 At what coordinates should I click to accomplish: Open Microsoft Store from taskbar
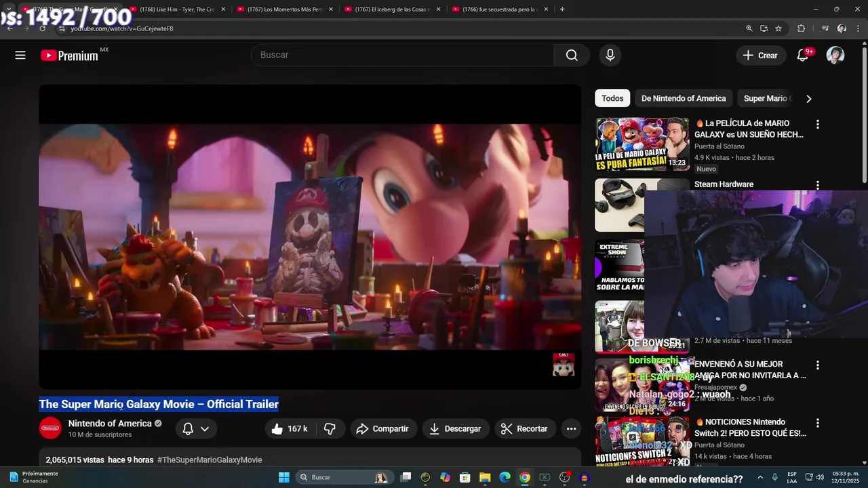click(465, 477)
